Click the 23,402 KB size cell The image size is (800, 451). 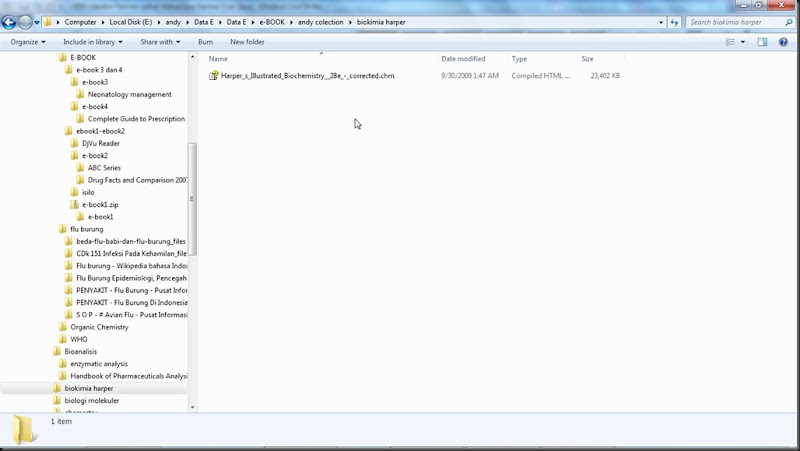[x=605, y=76]
